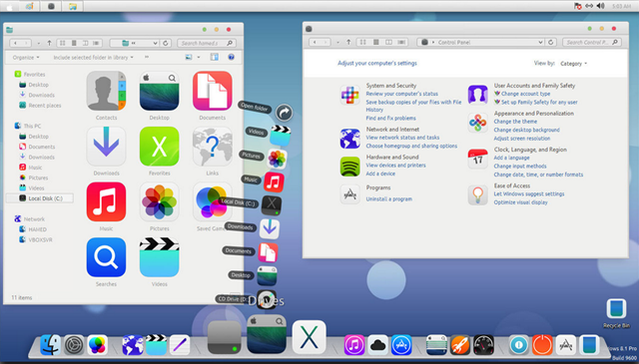
Task: Open the Pictures folder icon in explorer
Action: point(159,202)
